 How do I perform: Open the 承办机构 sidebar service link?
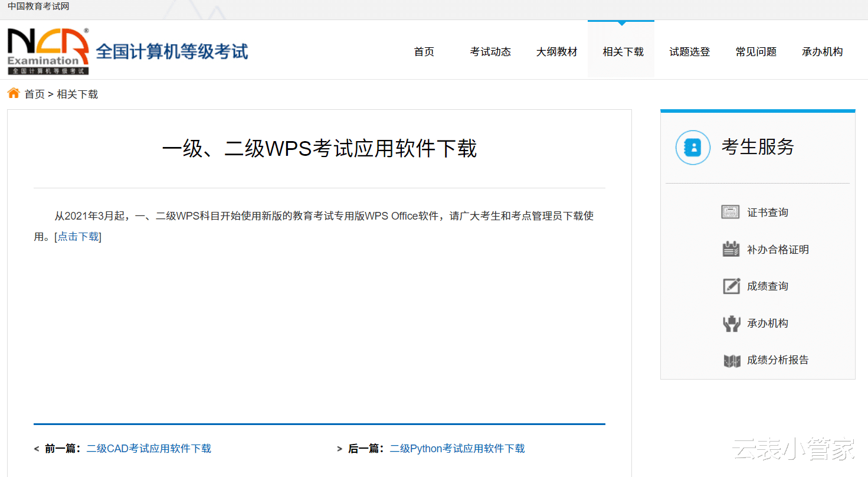(x=768, y=324)
